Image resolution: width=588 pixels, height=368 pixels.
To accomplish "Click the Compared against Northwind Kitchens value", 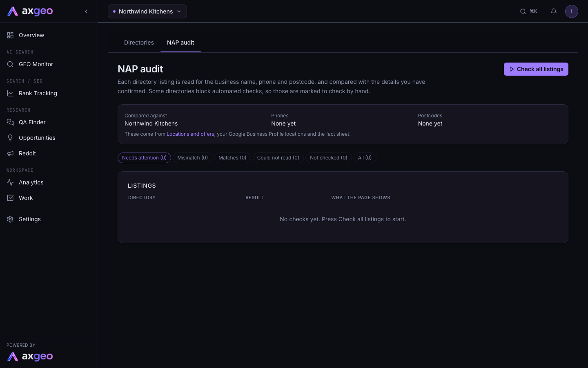I will coord(151,123).
